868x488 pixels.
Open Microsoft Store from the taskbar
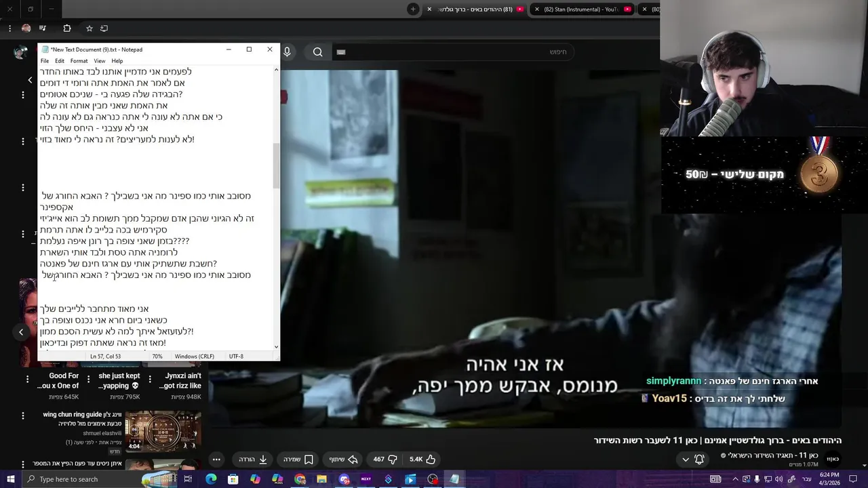(x=233, y=479)
